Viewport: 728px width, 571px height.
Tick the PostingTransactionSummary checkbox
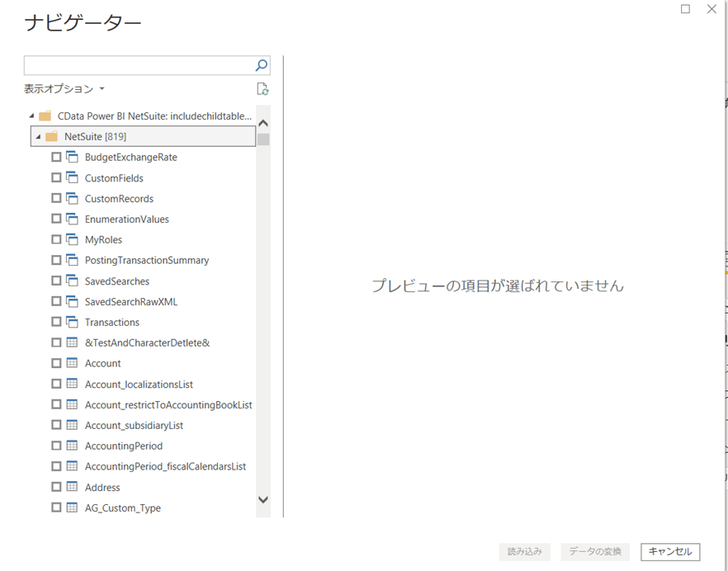[56, 260]
